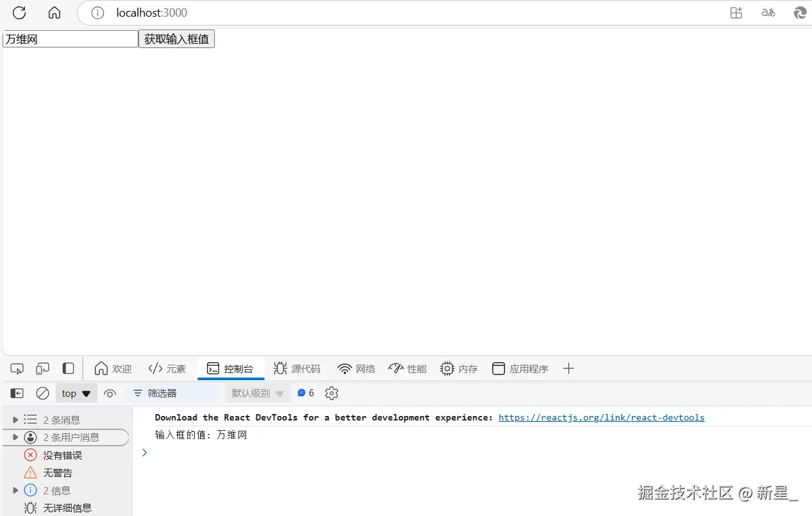Toggle device emulation mode

click(42, 369)
